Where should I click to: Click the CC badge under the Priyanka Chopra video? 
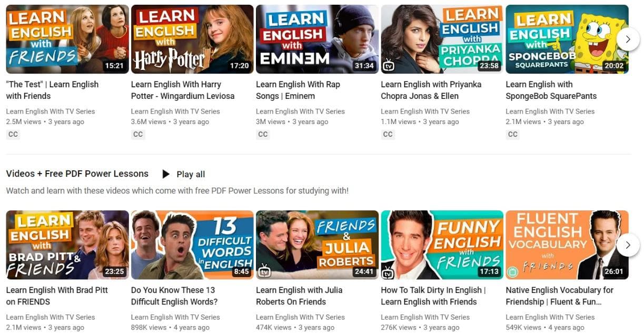tap(388, 134)
